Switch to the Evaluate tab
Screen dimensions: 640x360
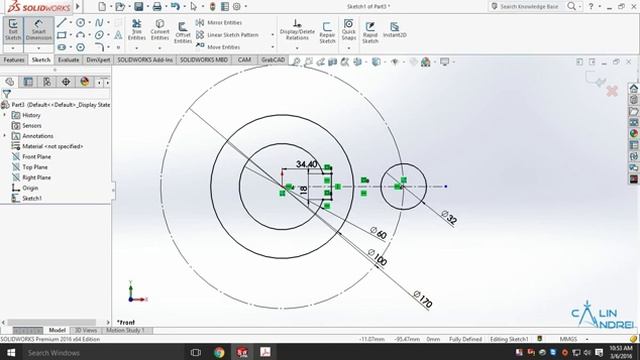(x=68, y=60)
